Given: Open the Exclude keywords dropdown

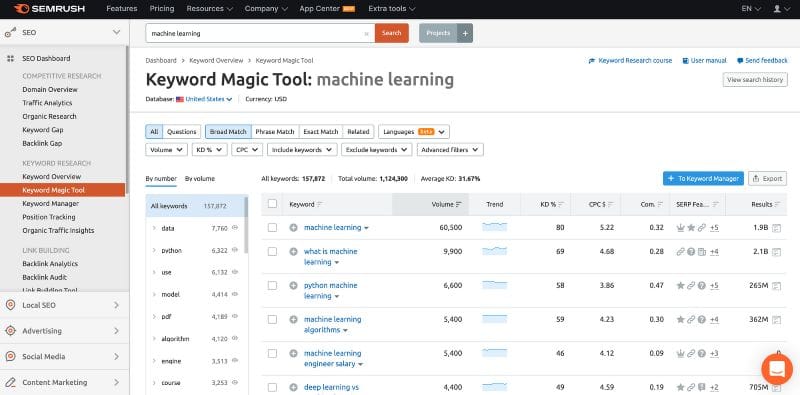Looking at the screenshot, I should point(377,150).
